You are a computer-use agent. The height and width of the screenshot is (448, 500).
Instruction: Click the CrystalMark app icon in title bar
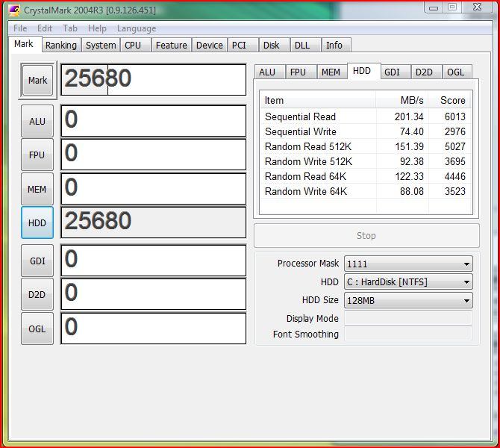click(14, 10)
